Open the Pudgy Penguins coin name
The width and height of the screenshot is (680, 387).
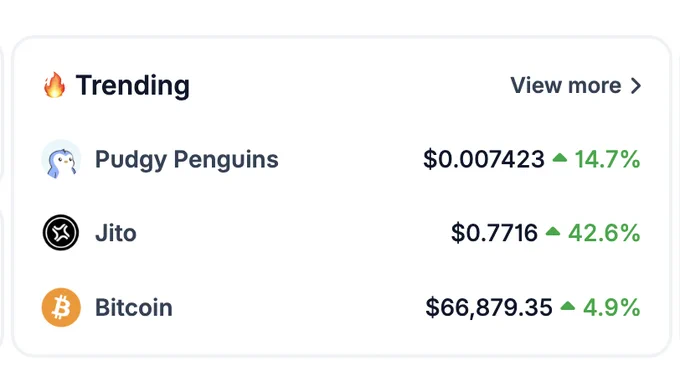tap(186, 160)
